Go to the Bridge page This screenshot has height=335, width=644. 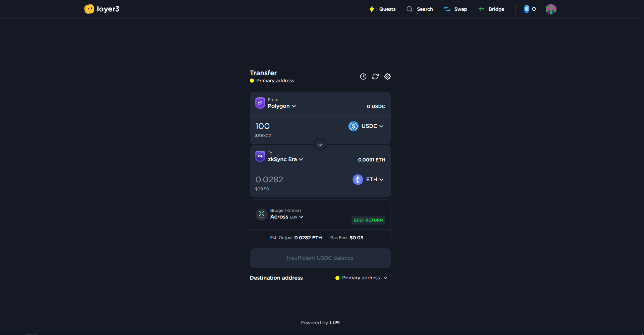click(x=496, y=9)
